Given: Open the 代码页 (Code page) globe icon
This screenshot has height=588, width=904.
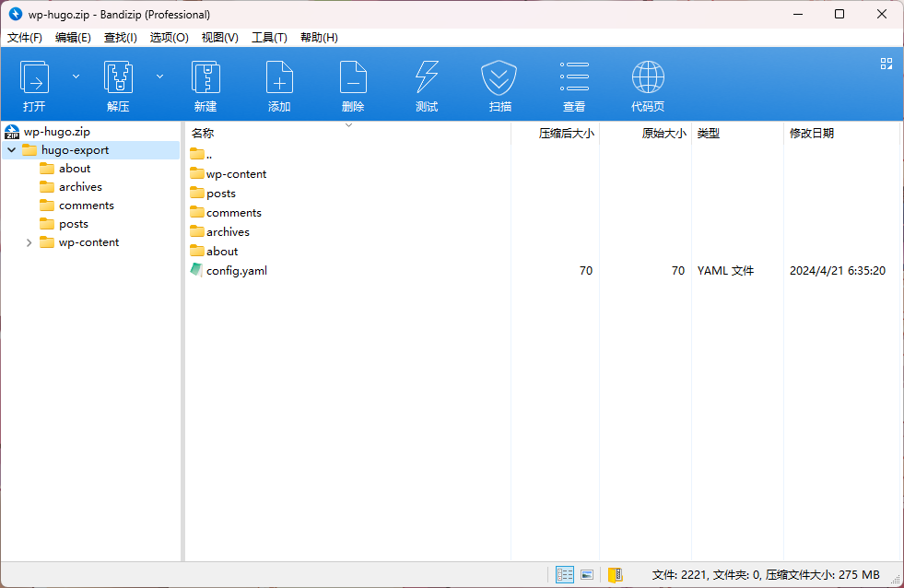Looking at the screenshot, I should click(648, 79).
